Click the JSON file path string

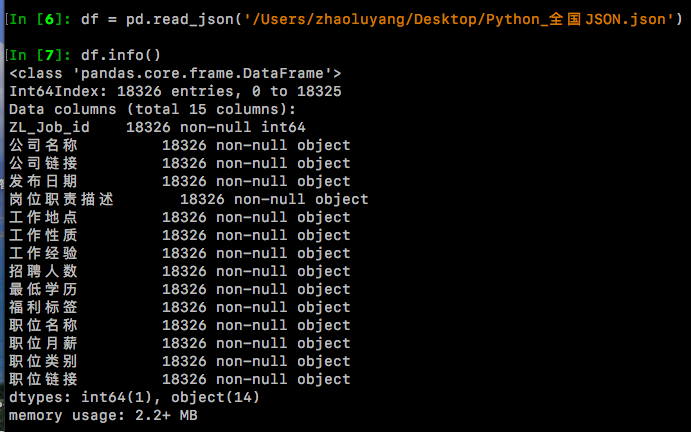click(x=459, y=19)
